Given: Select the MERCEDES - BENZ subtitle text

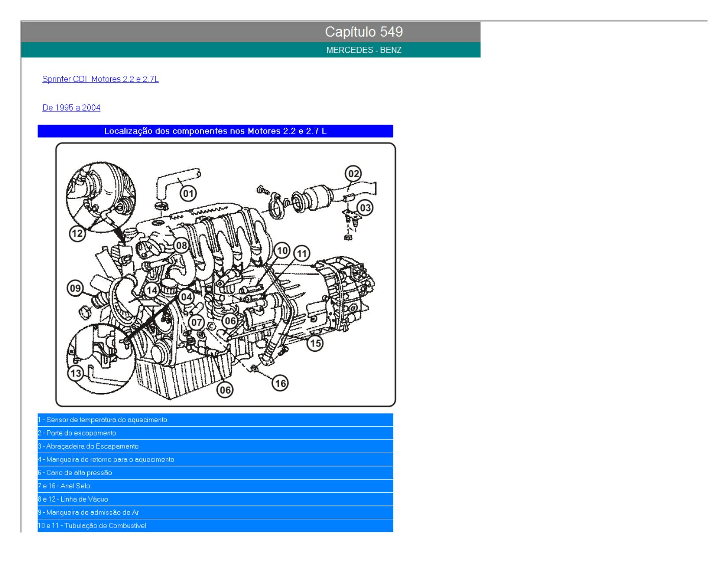Looking at the screenshot, I should tap(364, 50).
